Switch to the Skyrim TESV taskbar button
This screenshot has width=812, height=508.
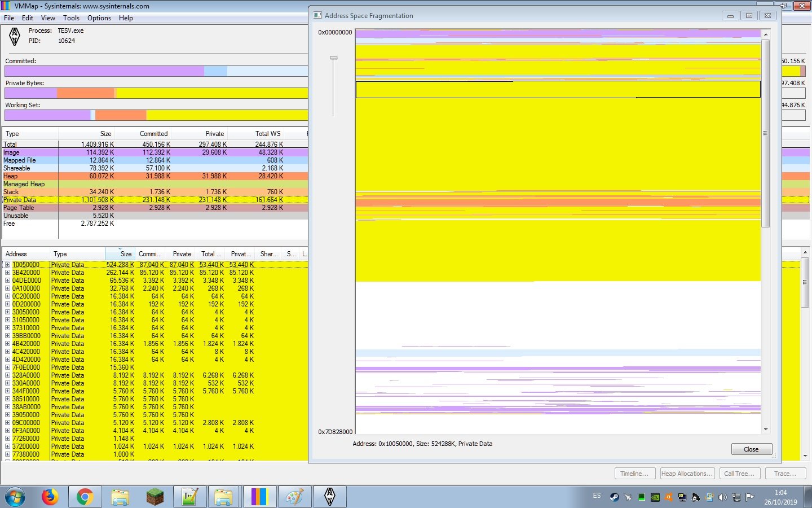click(330, 497)
